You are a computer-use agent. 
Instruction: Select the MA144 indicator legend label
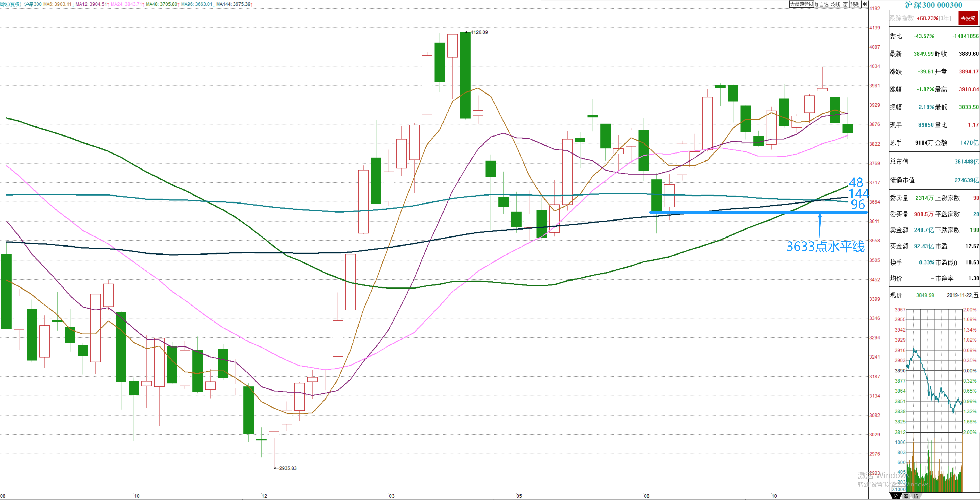point(234,4)
